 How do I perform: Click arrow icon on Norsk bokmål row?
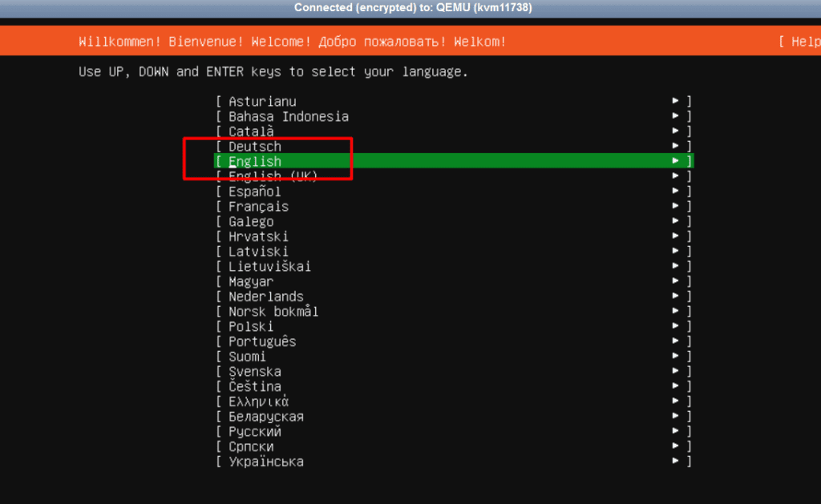point(676,312)
